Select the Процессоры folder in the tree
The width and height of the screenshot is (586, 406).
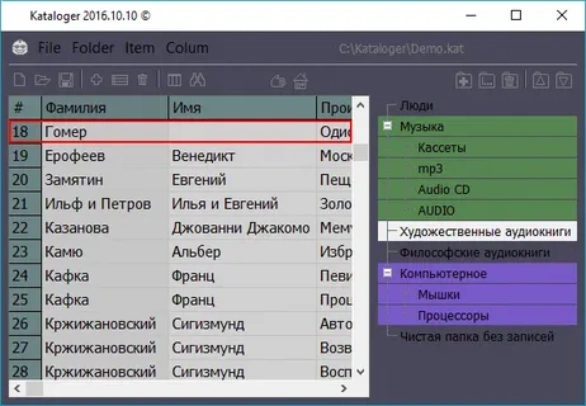point(453,316)
